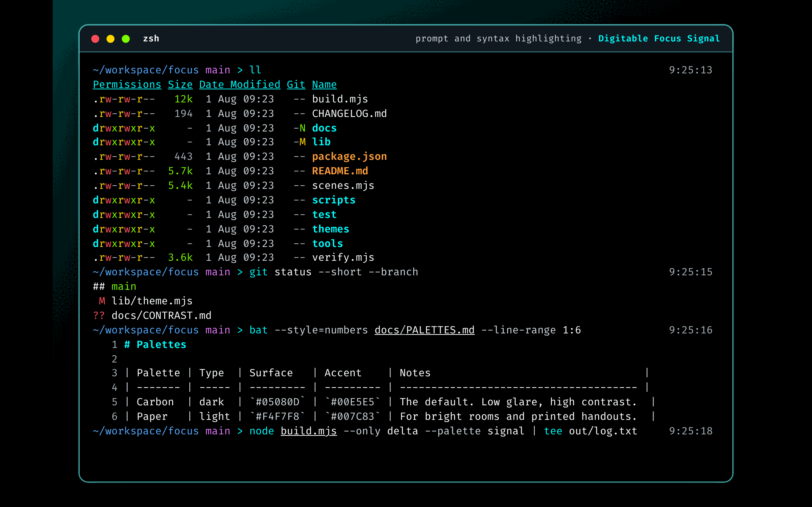
Task: Select the docs directory name
Action: point(324,128)
